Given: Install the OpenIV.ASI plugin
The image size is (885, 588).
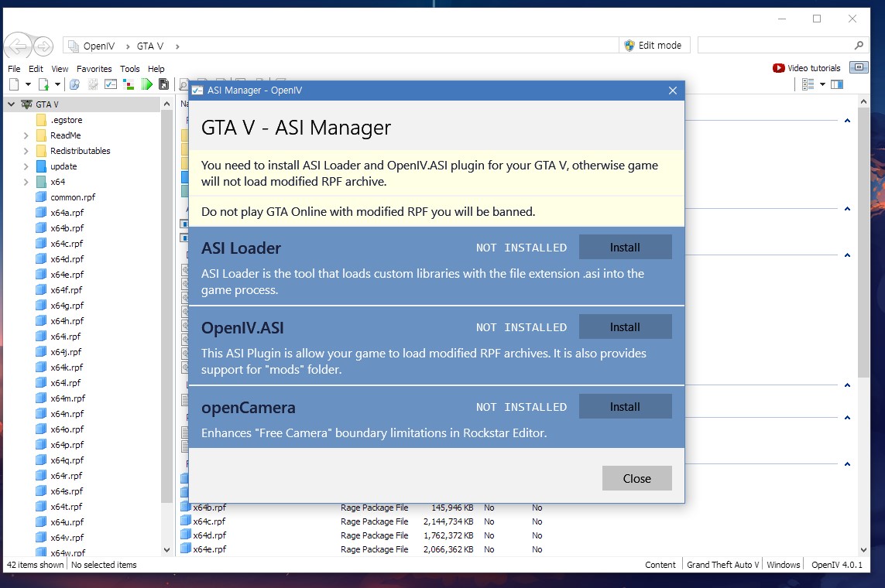Looking at the screenshot, I should click(x=626, y=326).
